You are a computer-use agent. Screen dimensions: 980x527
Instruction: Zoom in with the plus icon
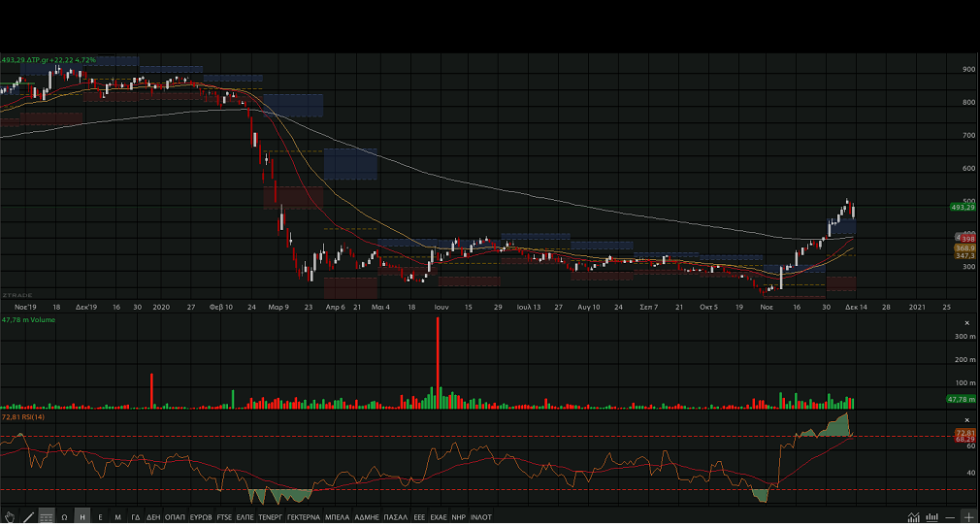[967, 517]
